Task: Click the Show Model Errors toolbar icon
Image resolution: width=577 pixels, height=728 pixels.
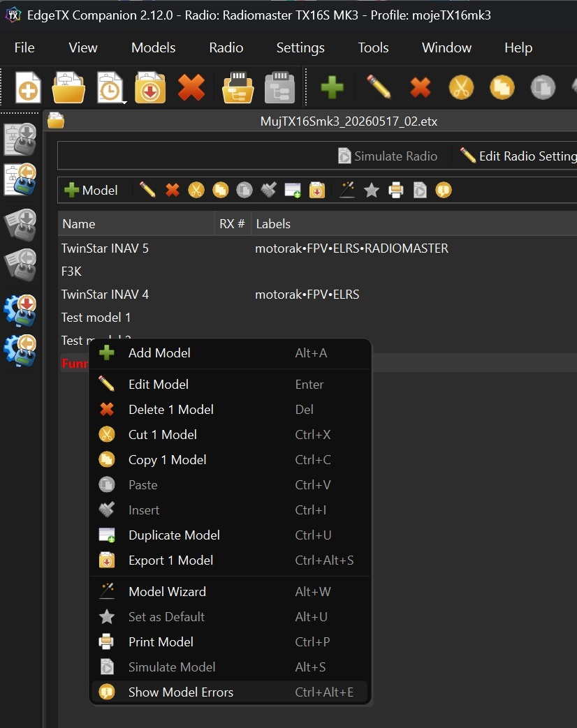Action: click(x=444, y=190)
